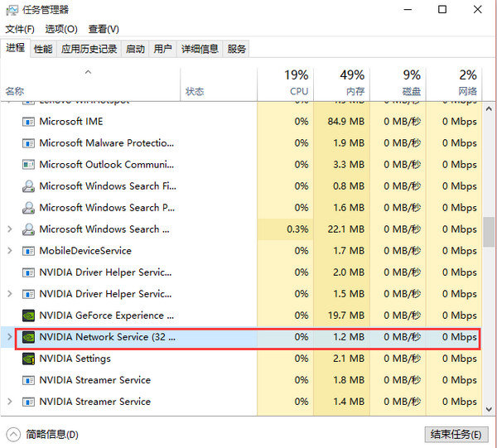497x448 pixels.
Task: Expand Microsoft Windows Search 22.1 MB row
Action: click(x=10, y=229)
